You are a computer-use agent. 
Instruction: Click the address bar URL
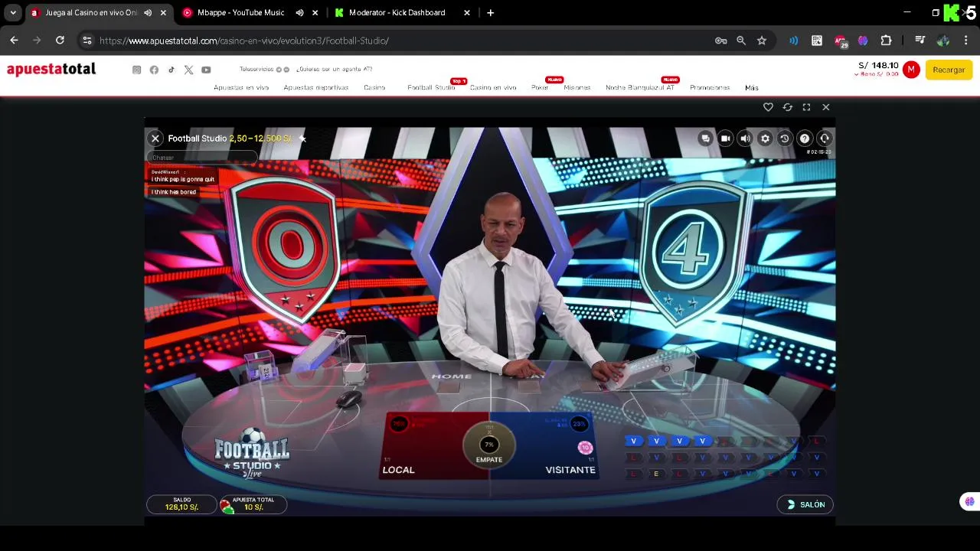click(244, 41)
